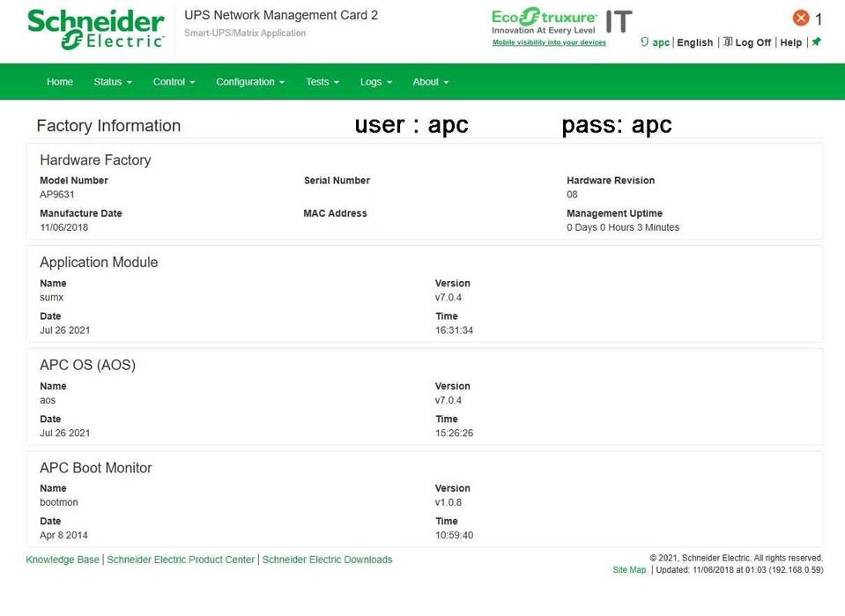Screen dimensions: 845x616
Task: Click the Application Module time 16:31:34
Action: click(x=454, y=330)
